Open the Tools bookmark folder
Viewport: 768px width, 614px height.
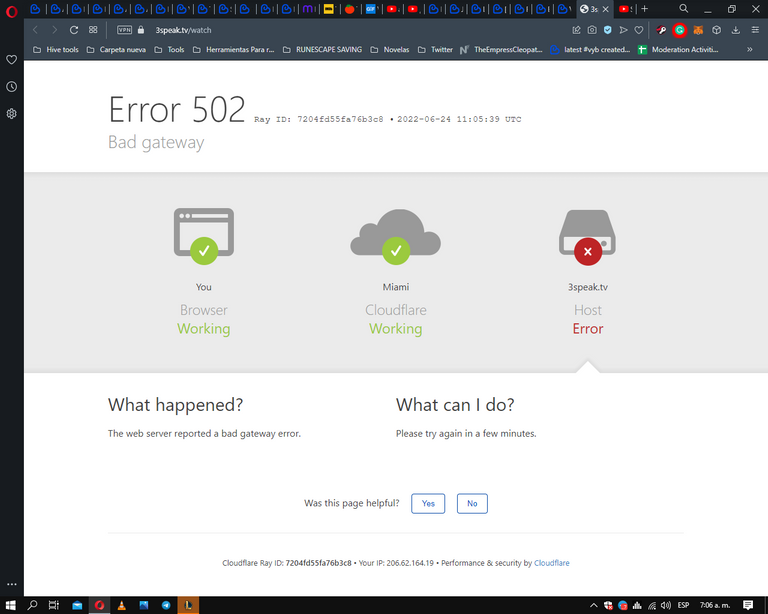pyautogui.click(x=169, y=49)
